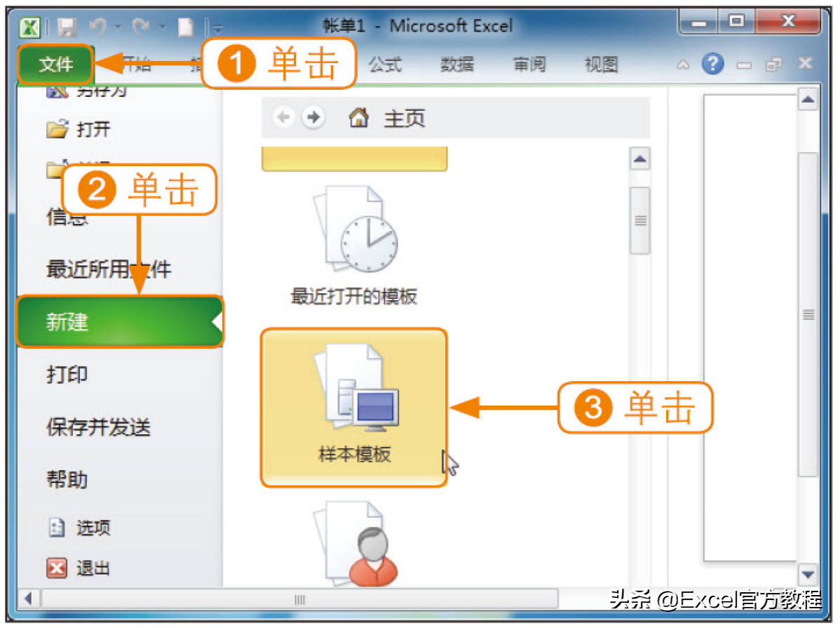This screenshot has width=840, height=628.
Task: Open Excel Help question mark icon
Action: tap(712, 64)
